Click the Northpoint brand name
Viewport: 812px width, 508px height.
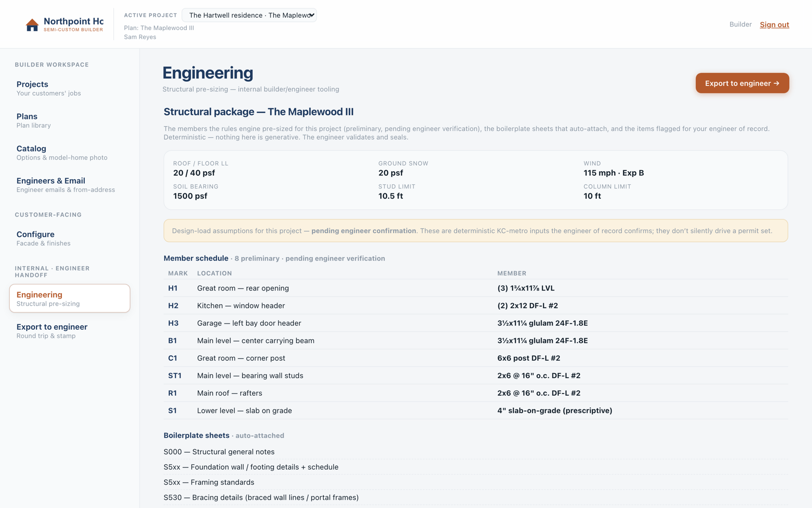74,21
